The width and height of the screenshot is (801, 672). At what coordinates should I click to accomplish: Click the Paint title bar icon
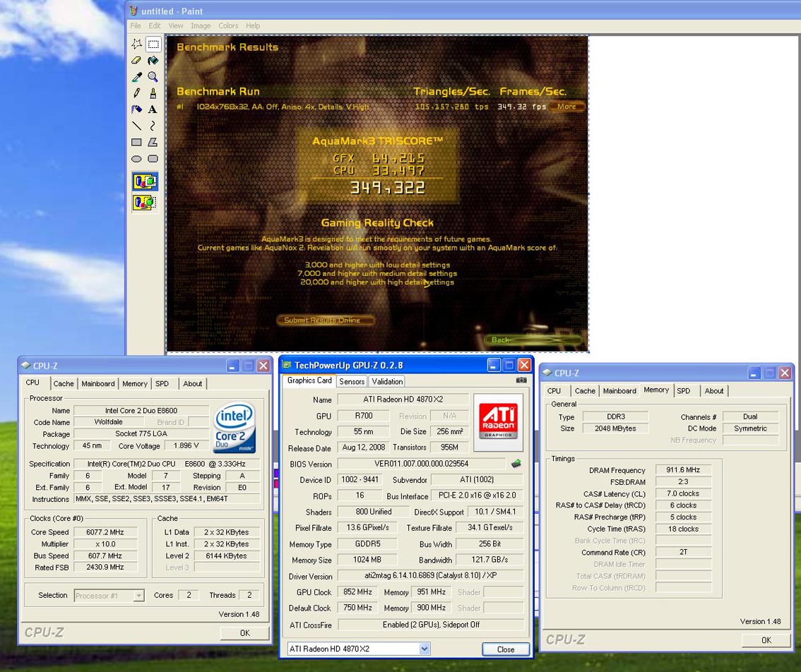[x=133, y=11]
